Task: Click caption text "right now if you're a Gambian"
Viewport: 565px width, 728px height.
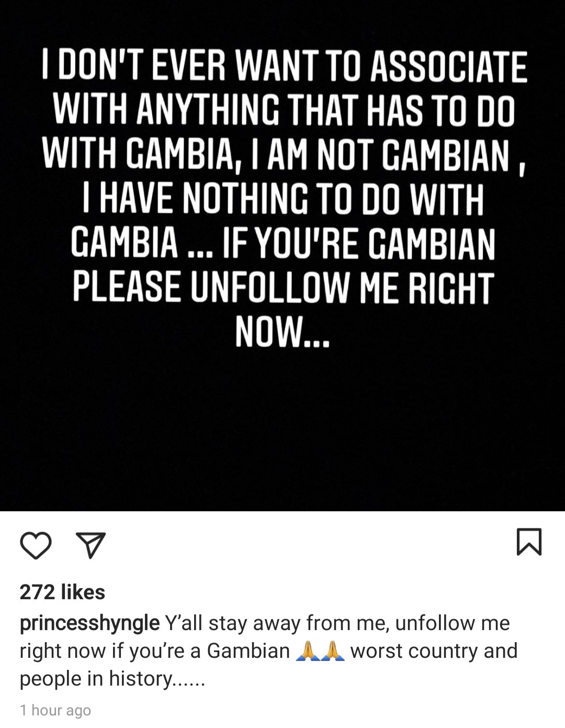Action: click(x=154, y=651)
